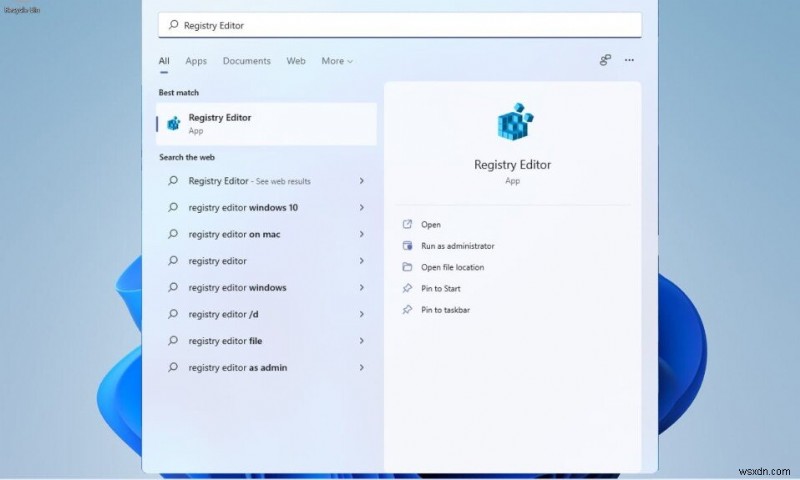Click the Pin to taskbar pin icon
This screenshot has width=800, height=480.
(x=407, y=310)
